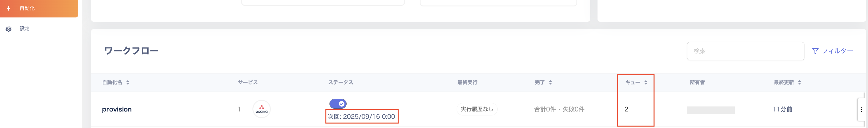Toggle the provision workflow status switch
The width and height of the screenshot is (868, 128).
coord(338,104)
